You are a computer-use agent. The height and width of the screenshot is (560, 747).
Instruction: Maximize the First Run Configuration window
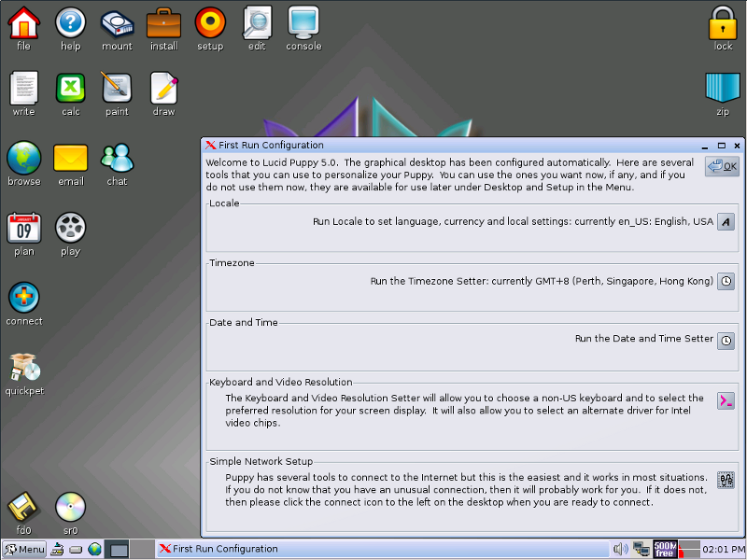pyautogui.click(x=721, y=146)
